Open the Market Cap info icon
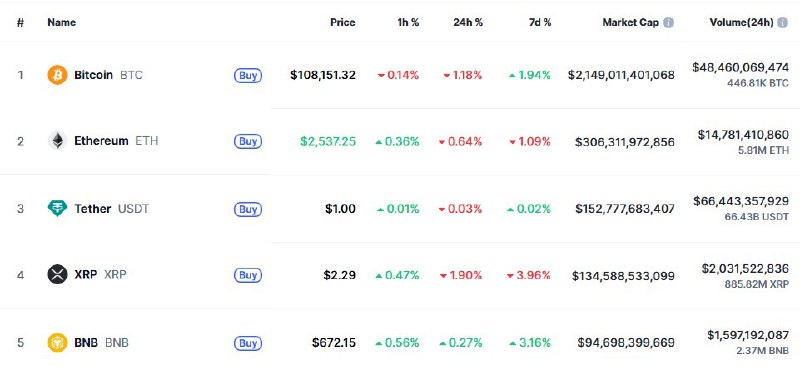The image size is (800, 375). 668,22
